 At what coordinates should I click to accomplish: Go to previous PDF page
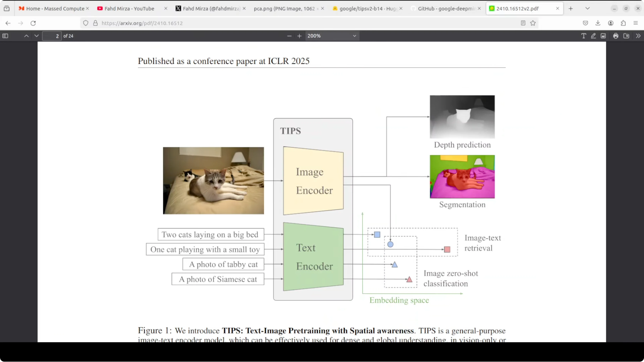(x=26, y=36)
